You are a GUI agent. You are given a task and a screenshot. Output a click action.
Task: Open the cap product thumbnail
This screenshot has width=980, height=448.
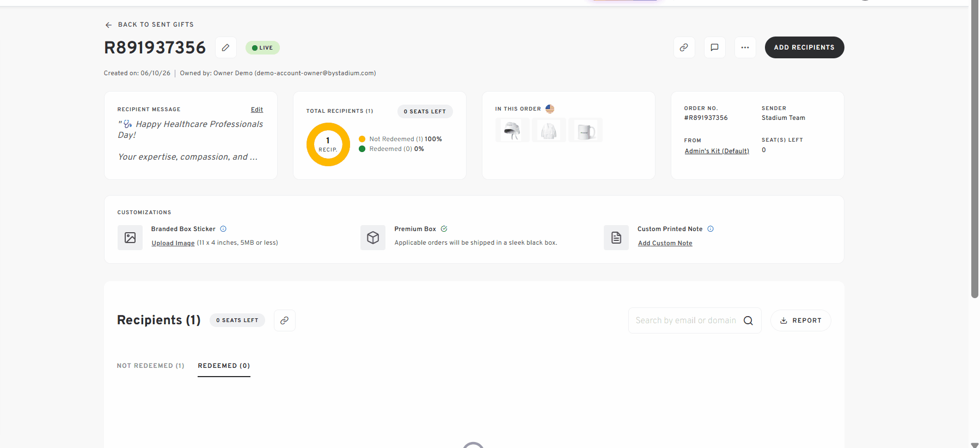point(512,130)
